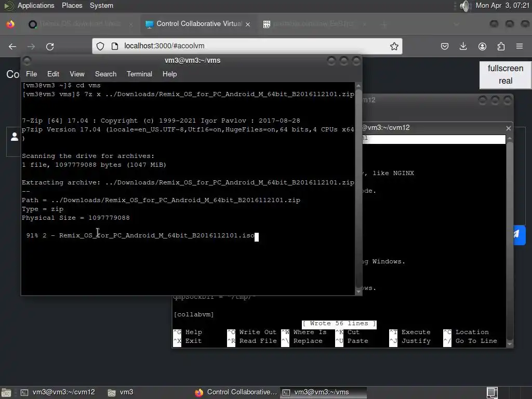Select the vm3@vm3:~/vms taskbar item
The height and width of the screenshot is (399, 532).
click(x=323, y=393)
